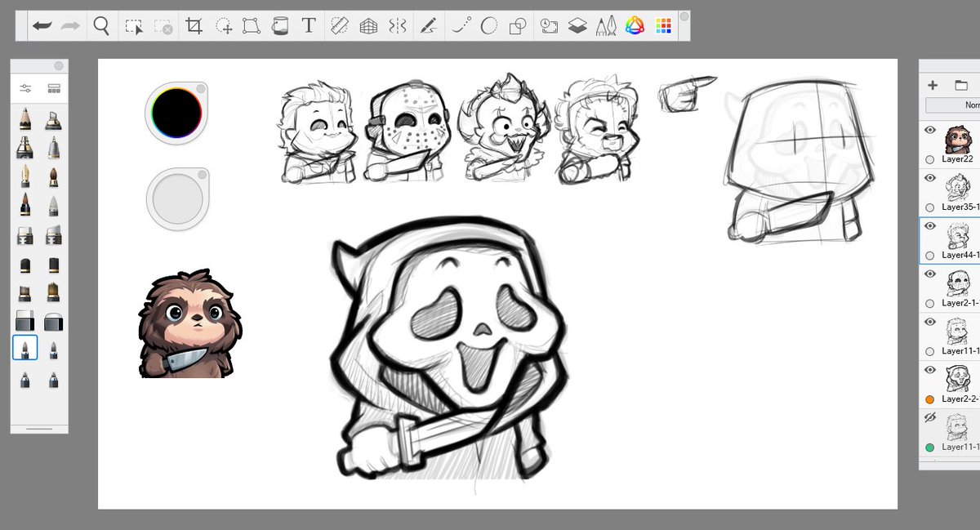Close the brush palette corner dot
Image resolution: width=980 pixels, height=530 pixels.
tap(59, 66)
